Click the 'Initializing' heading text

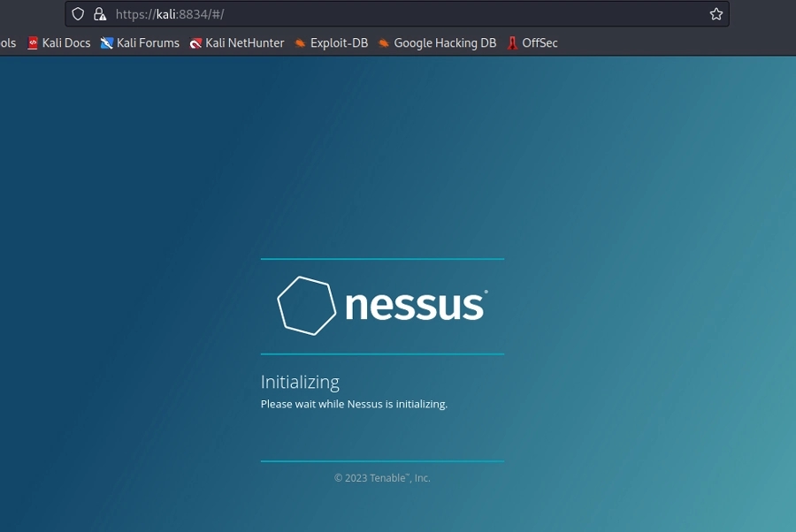[300, 382]
